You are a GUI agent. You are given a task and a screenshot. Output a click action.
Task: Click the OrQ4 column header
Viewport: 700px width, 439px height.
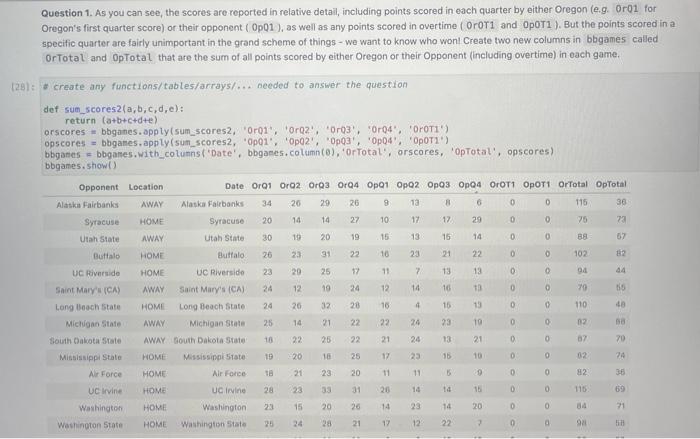point(348,185)
